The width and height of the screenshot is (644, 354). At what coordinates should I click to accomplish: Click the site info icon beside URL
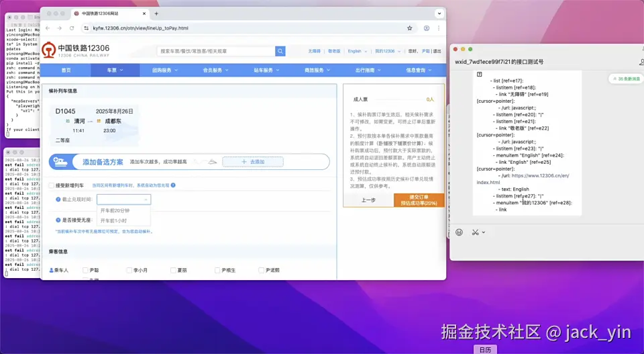pos(86,28)
